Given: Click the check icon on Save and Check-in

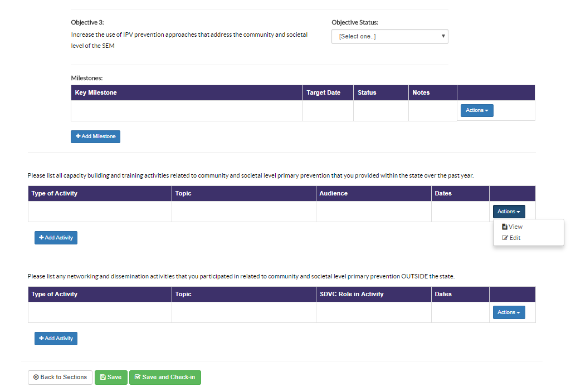Looking at the screenshot, I should click(x=138, y=377).
